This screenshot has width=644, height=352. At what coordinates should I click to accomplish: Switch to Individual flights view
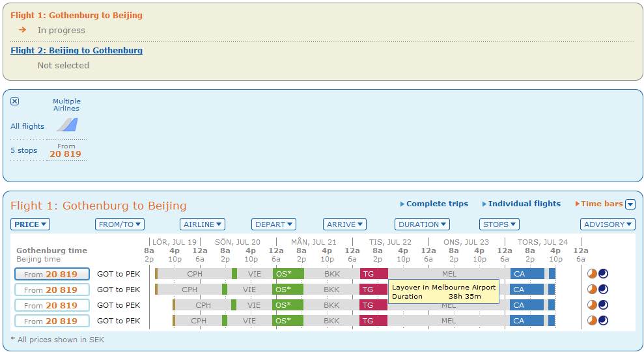[x=524, y=204]
